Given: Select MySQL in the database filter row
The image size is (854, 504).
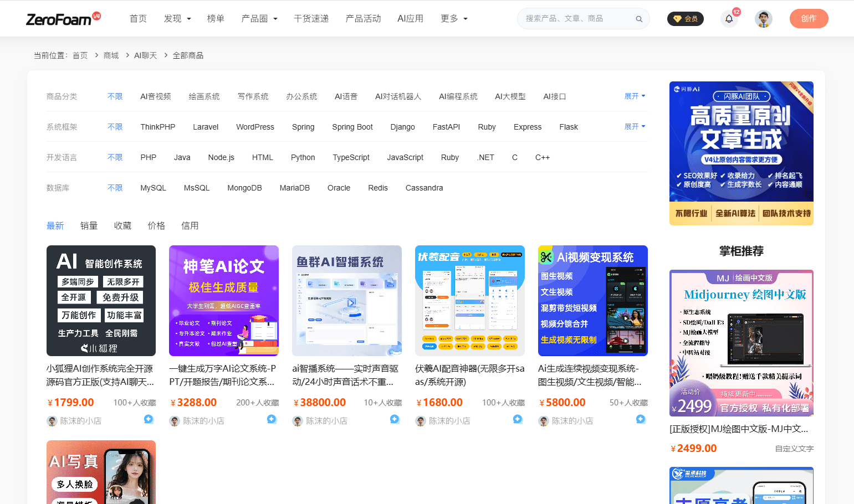Looking at the screenshot, I should tap(153, 187).
